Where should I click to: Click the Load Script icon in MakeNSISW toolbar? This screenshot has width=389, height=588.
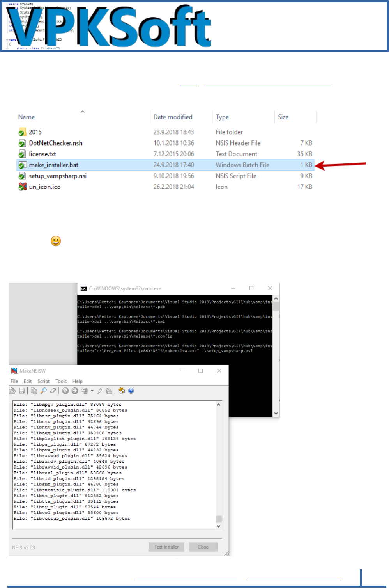pyautogui.click(x=12, y=391)
